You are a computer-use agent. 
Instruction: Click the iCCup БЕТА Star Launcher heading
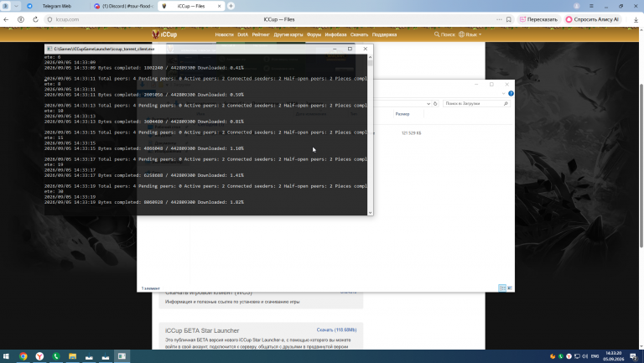point(202,330)
